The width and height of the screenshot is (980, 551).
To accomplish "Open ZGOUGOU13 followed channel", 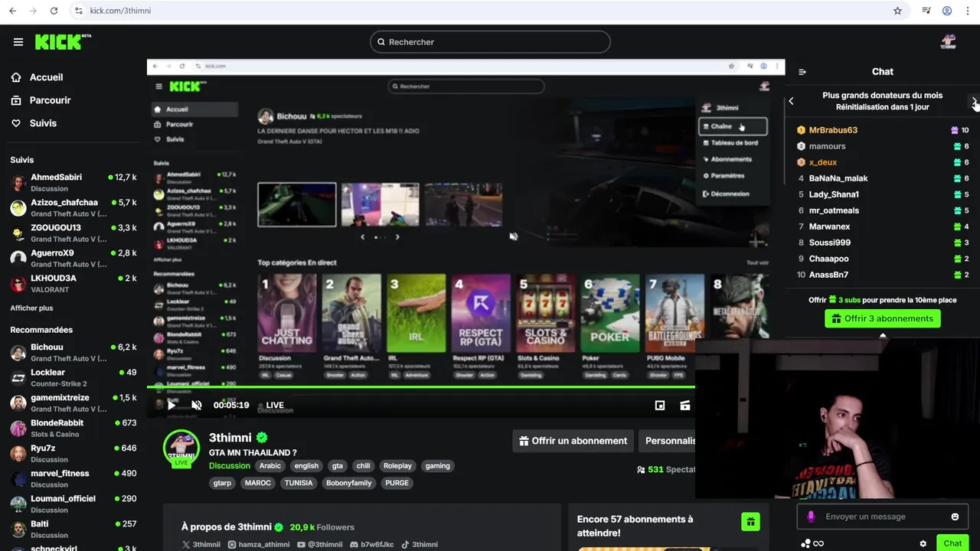I will click(73, 233).
